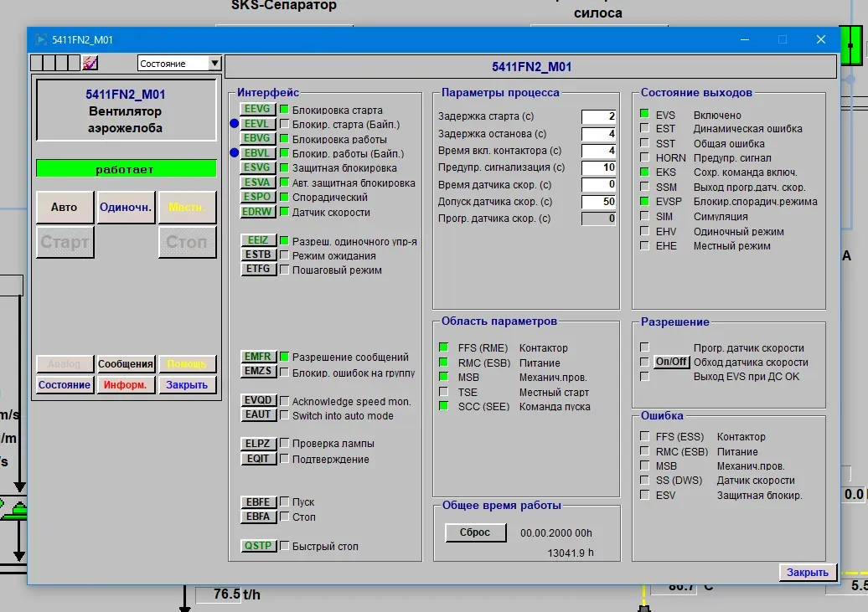868x612 pixels.
Task: Click the blue bypass indicator next to EEVL
Action: pos(234,124)
